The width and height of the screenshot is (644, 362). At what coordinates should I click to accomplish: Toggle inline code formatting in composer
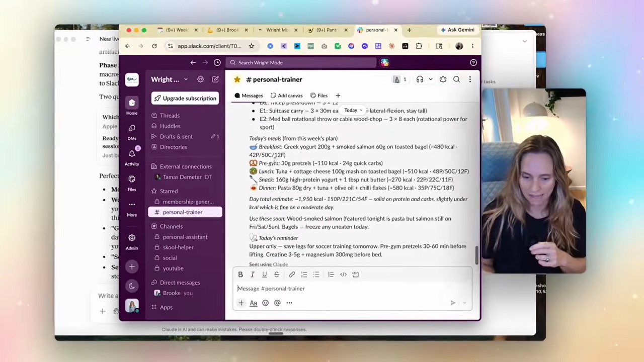343,275
